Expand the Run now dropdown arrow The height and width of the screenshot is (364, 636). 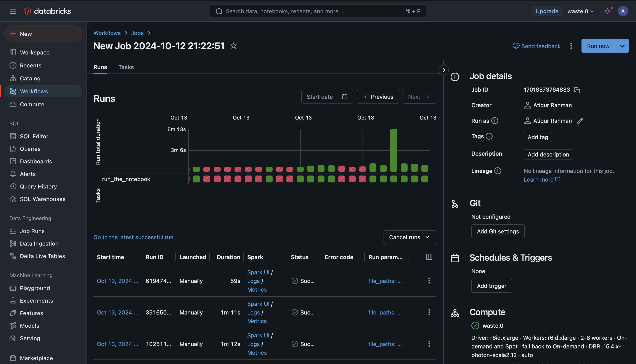[622, 46]
